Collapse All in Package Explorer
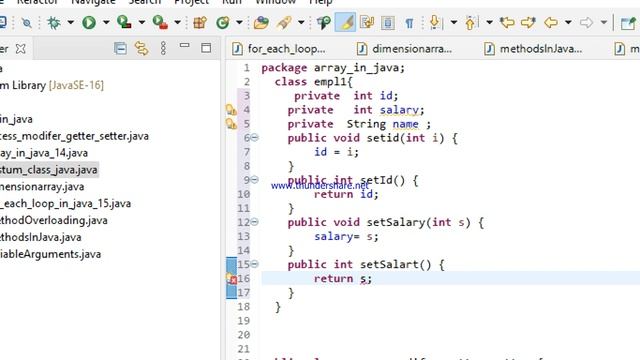640x360 pixels. coord(120,49)
